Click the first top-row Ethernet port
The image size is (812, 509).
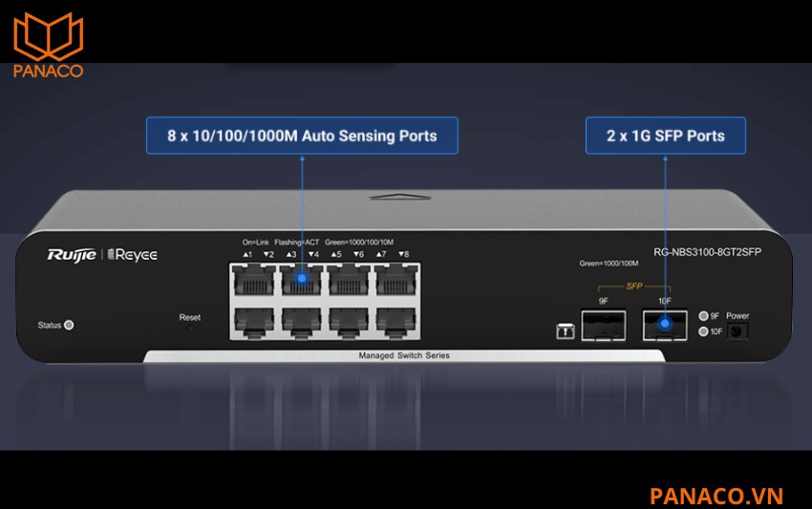point(254,280)
